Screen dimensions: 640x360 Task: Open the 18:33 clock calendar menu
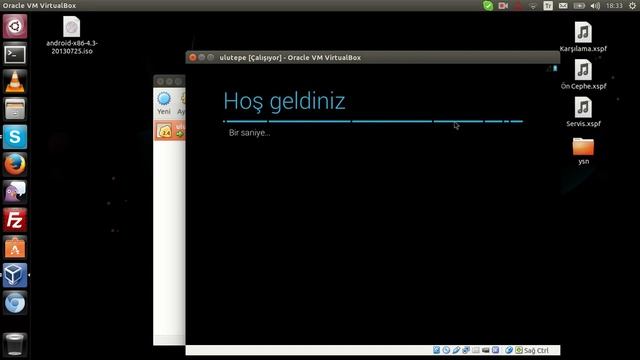tap(614, 6)
